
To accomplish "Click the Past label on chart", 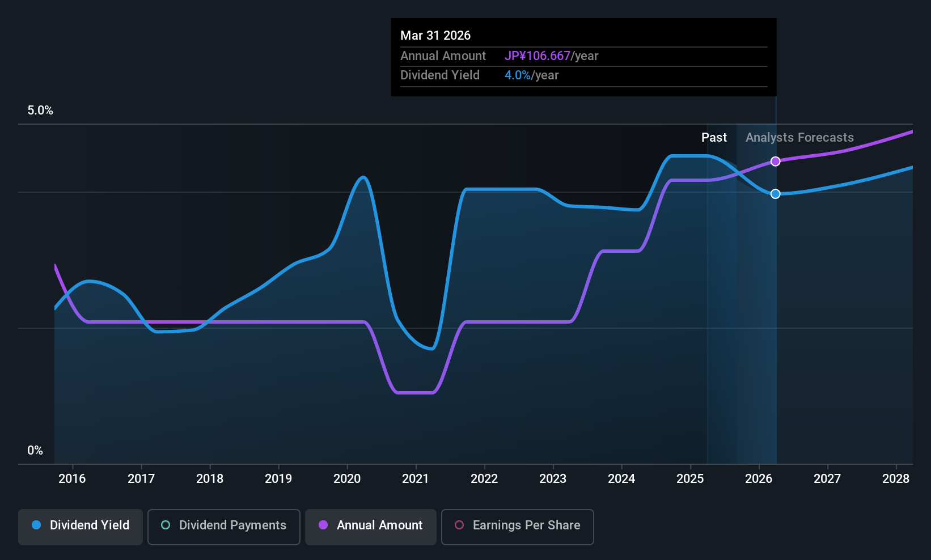I will 714,138.
